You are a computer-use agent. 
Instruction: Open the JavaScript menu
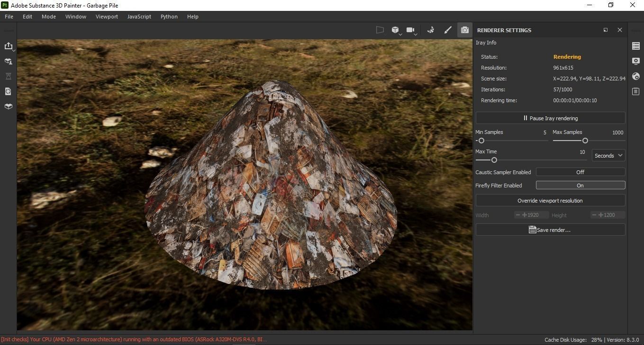139,17
